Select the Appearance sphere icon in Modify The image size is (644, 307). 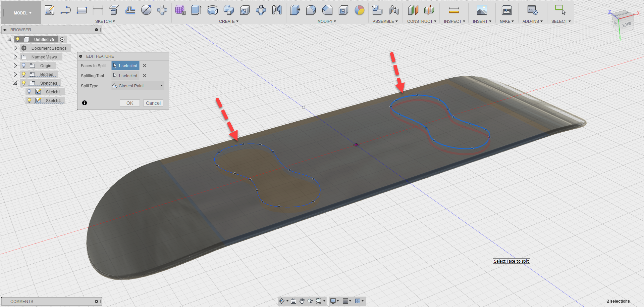(360, 10)
